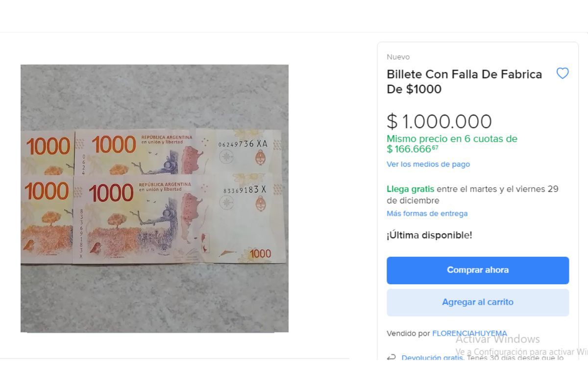
Task: Open the Devolución gratis link
Action: coord(433,358)
